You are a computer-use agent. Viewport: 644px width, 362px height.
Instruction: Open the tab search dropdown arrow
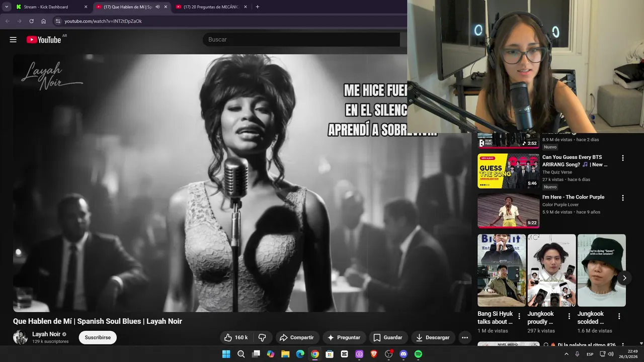pos(7,7)
